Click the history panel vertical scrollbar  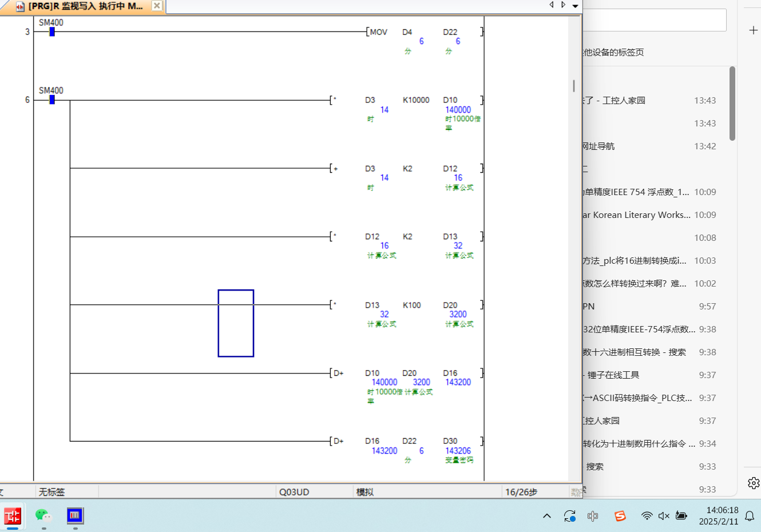tap(732, 104)
